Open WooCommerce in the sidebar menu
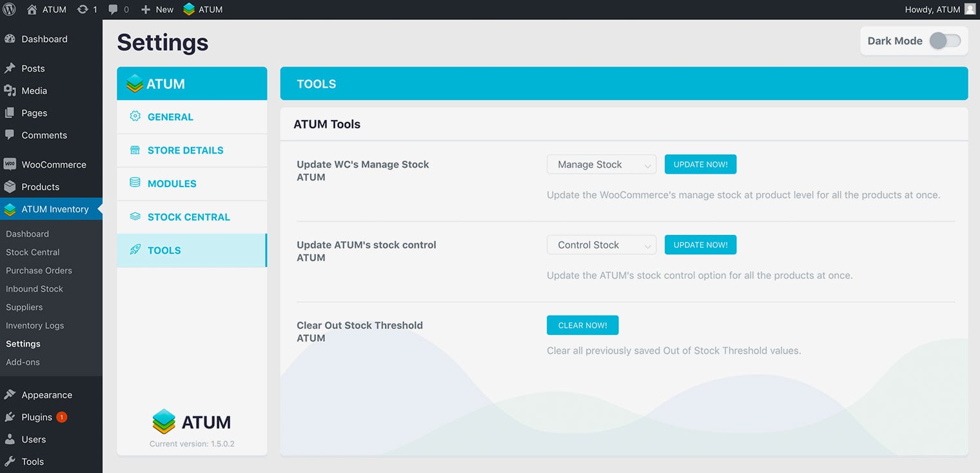The height and width of the screenshot is (473, 980). [53, 165]
